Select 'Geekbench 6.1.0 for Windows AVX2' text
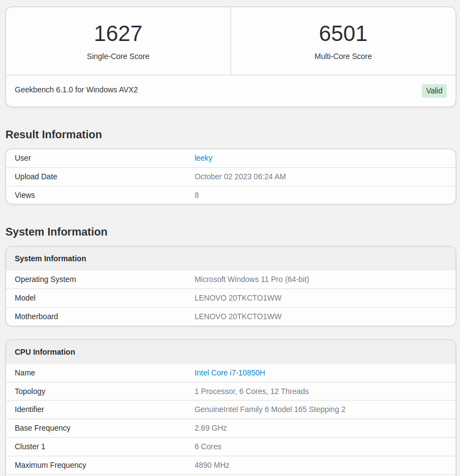460x476 pixels. point(76,90)
